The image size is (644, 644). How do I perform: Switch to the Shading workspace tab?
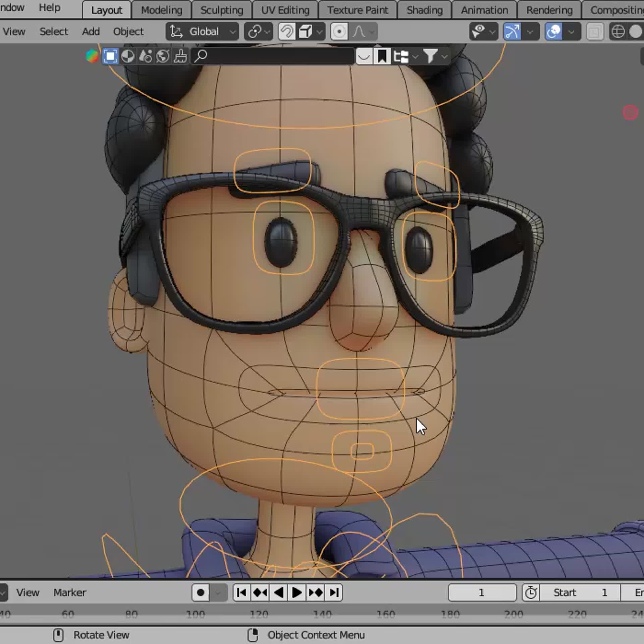[x=424, y=9]
